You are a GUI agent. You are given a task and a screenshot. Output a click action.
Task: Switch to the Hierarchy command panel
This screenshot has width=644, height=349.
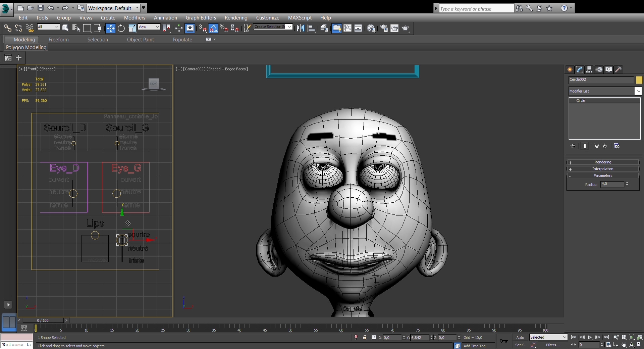tap(589, 70)
